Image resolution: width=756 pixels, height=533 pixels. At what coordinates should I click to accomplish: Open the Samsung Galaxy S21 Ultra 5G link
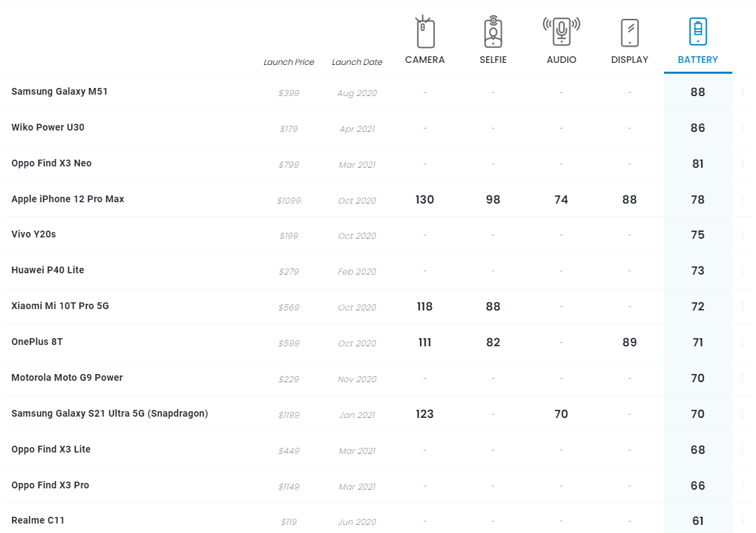pos(110,413)
